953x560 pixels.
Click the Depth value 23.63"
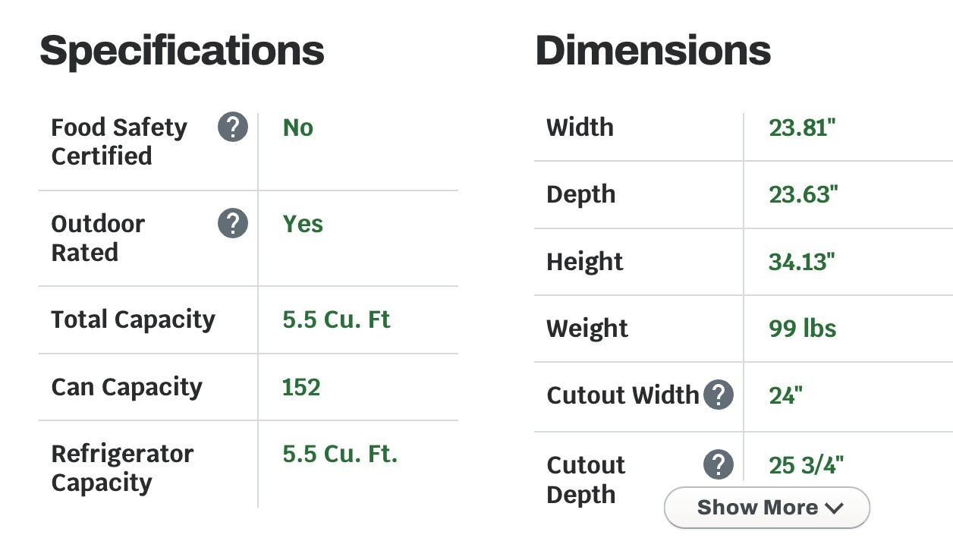tap(804, 194)
